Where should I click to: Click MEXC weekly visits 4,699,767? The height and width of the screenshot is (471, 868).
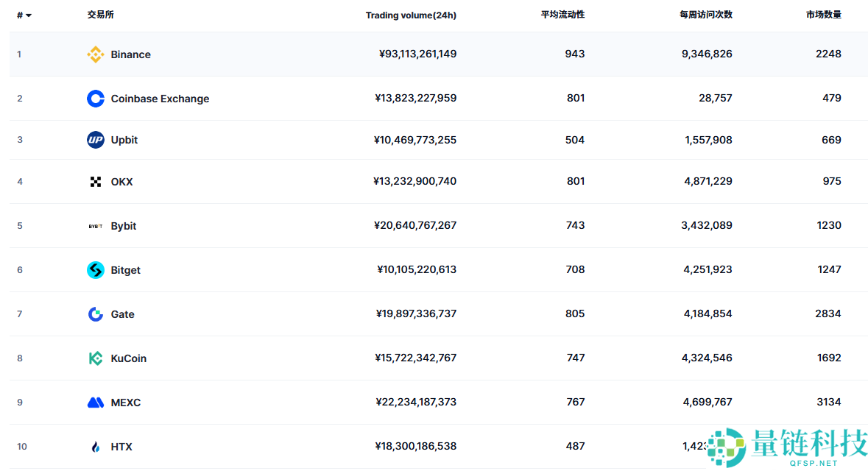point(708,402)
